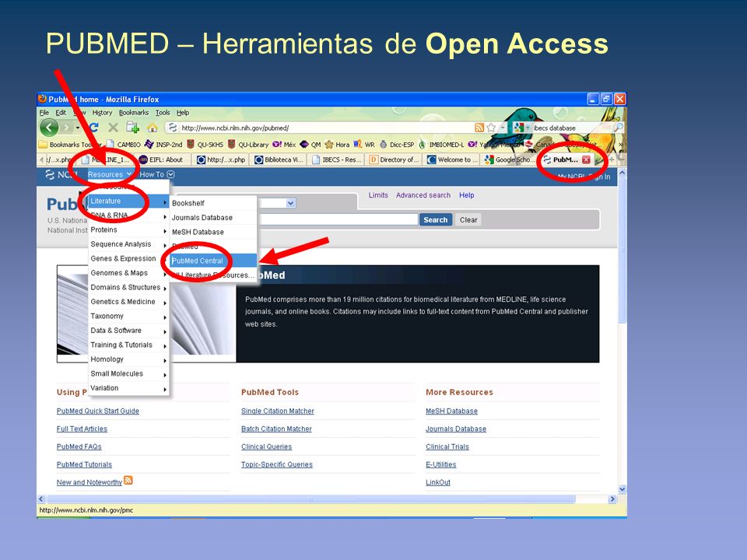Open the QM bookmark
This screenshot has height=560, width=747.
click(310, 145)
